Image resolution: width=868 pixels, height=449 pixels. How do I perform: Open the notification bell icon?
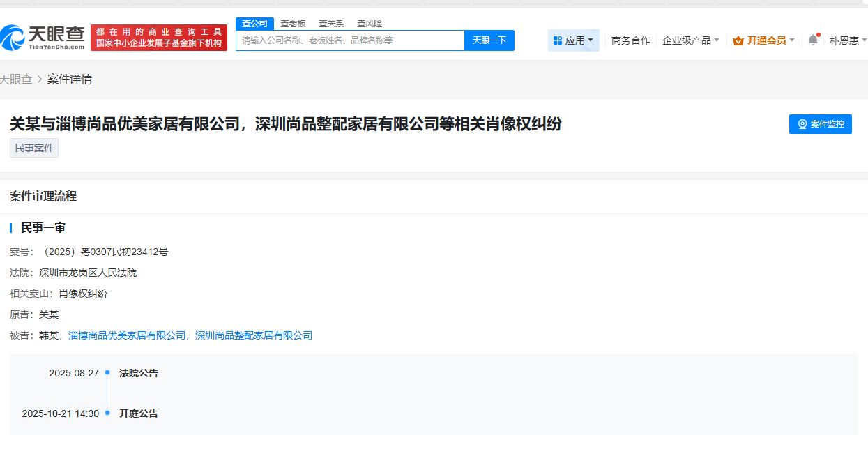click(x=813, y=40)
